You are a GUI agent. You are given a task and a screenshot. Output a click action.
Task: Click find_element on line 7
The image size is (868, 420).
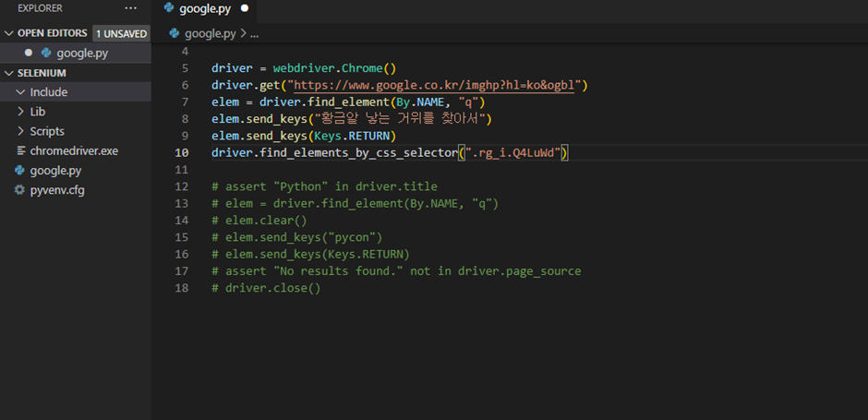pos(348,102)
